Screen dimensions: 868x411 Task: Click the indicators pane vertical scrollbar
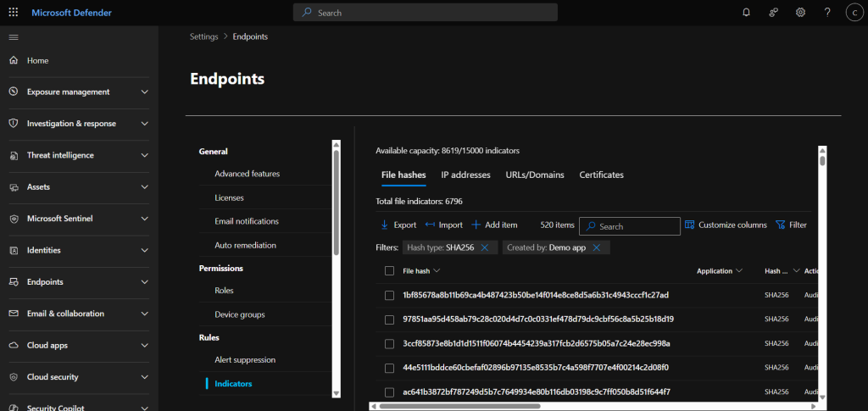click(822, 161)
